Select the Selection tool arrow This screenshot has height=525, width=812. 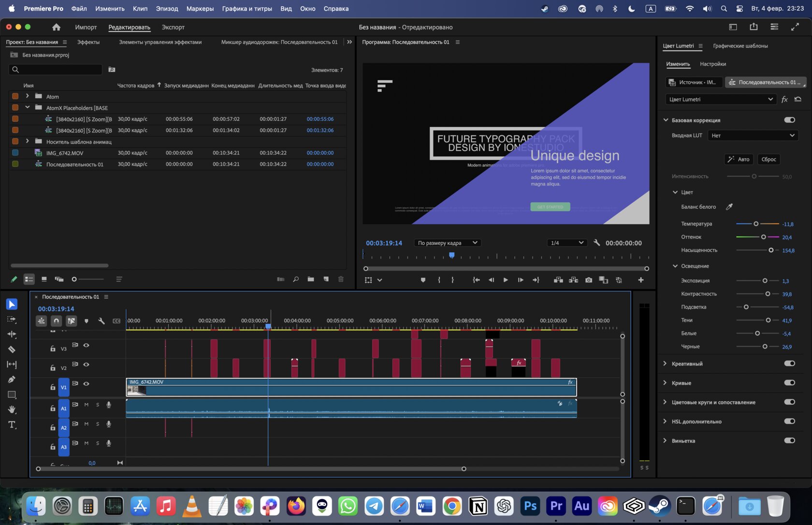(x=12, y=304)
